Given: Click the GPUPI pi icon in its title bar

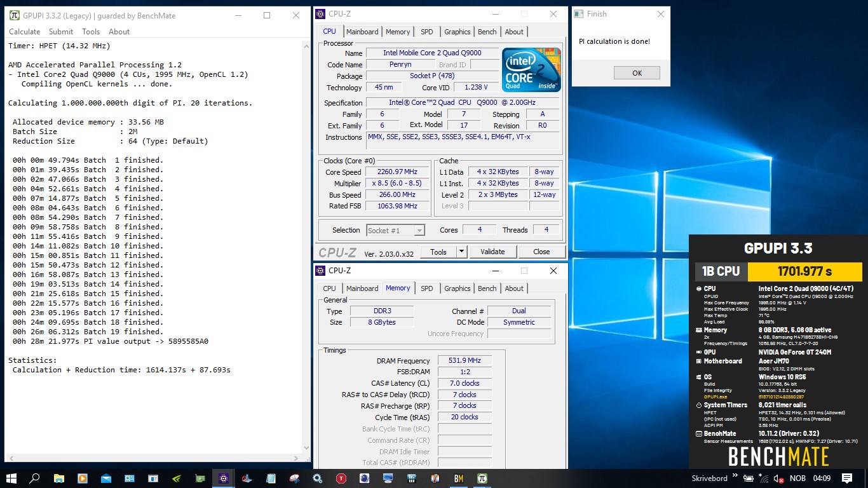Looking at the screenshot, I should pyautogui.click(x=14, y=15).
